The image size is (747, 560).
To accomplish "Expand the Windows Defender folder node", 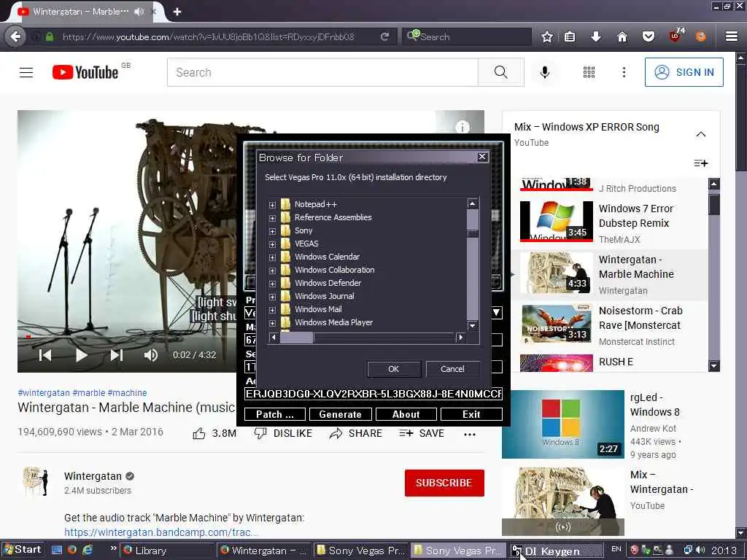I will coord(272,284).
